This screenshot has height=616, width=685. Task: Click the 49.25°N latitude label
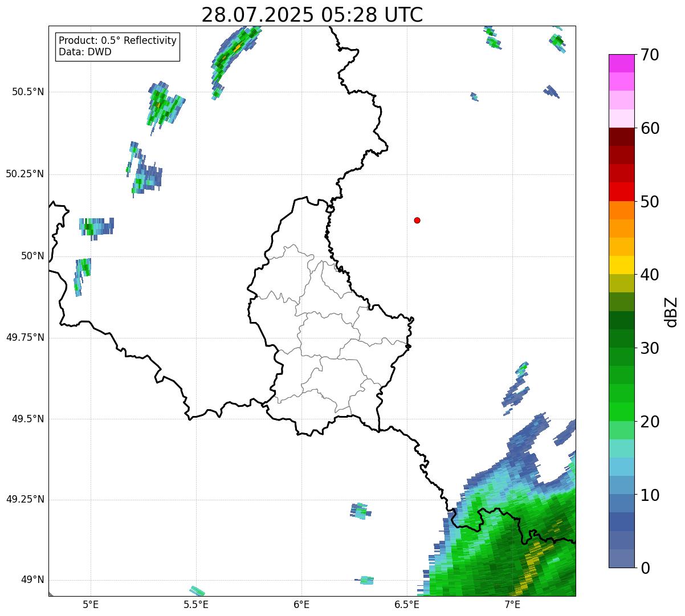click(x=25, y=499)
